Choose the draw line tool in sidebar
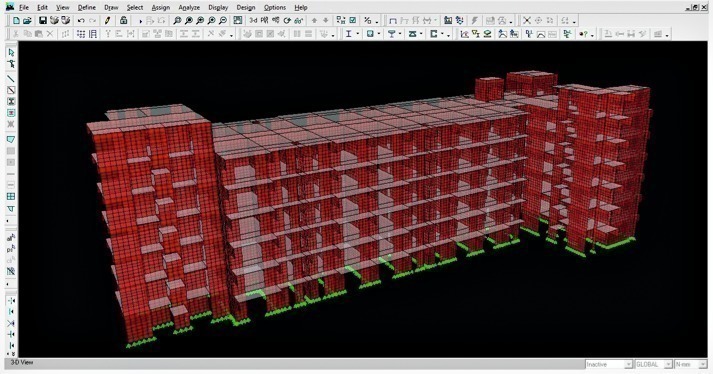This screenshot has width=713, height=374. [x=11, y=79]
